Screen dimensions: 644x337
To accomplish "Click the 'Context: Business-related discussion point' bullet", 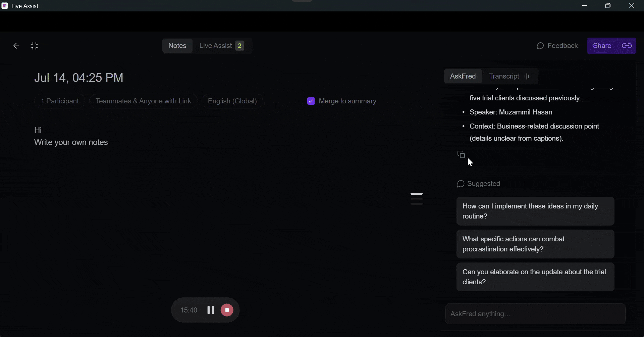I will [534, 132].
